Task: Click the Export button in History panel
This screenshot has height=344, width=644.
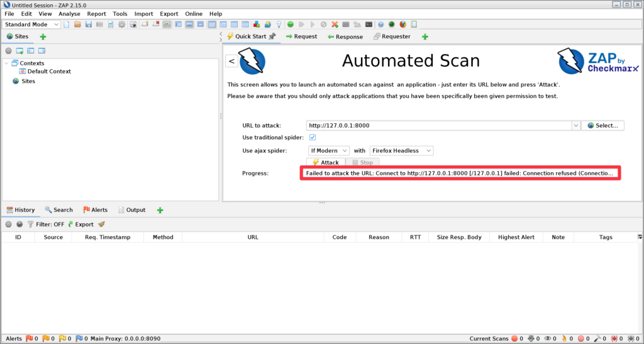Action: (x=80, y=225)
